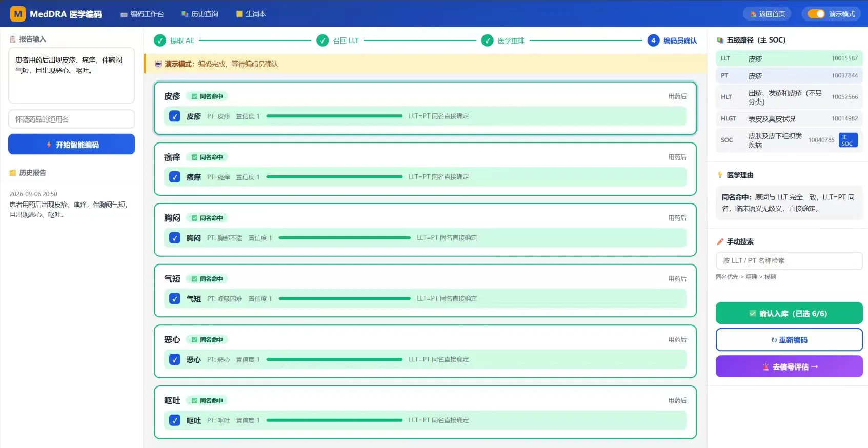Click the 胸闷 confidence progress bar

[345, 238]
